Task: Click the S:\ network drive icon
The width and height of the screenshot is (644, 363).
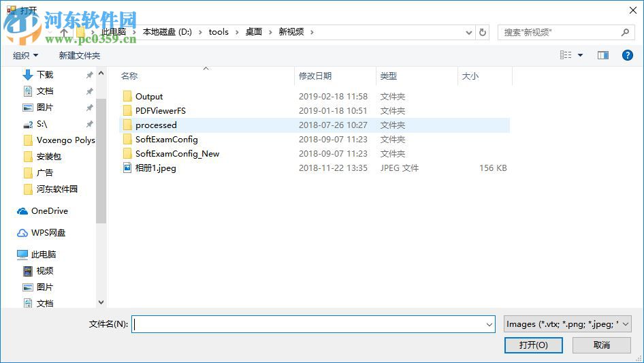Action: (x=27, y=124)
